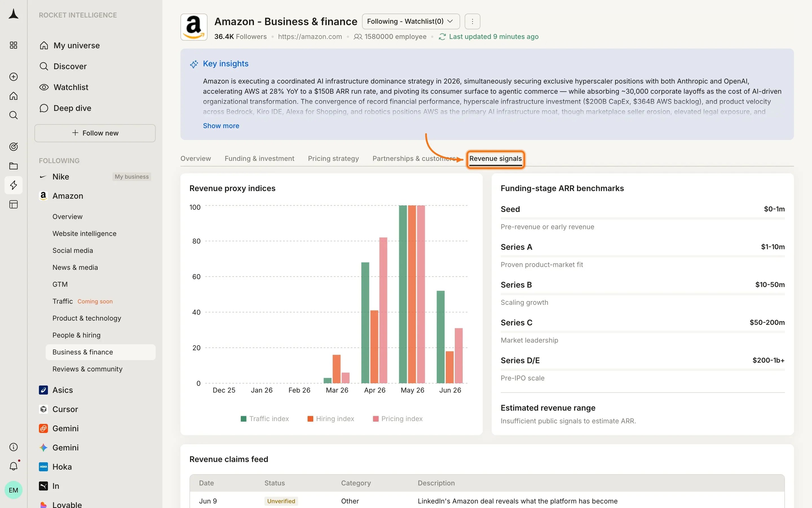This screenshot has width=812, height=508.
Task: Click the Follow new button
Action: click(x=95, y=133)
